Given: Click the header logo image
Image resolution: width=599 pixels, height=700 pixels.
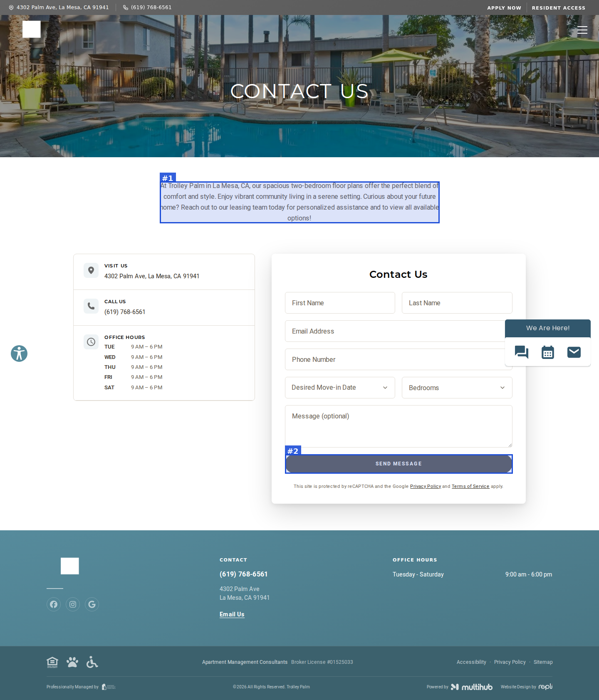Looking at the screenshot, I should (32, 30).
